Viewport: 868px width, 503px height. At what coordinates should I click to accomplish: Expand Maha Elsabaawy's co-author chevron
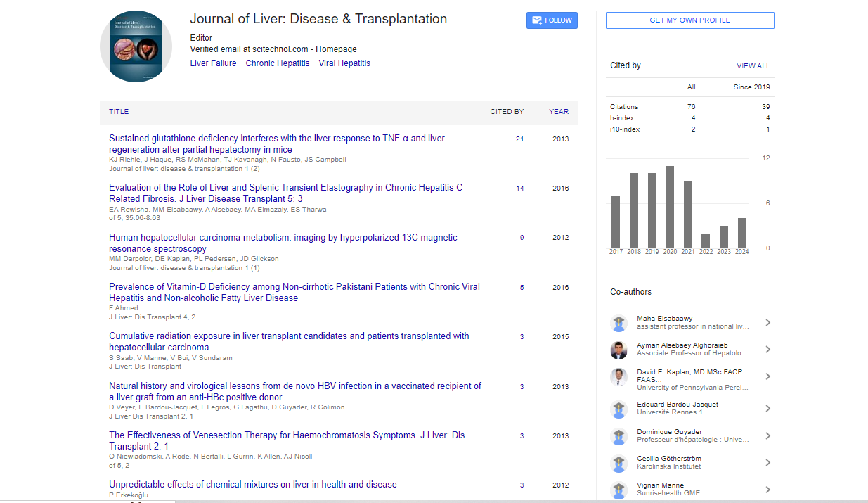coord(767,323)
